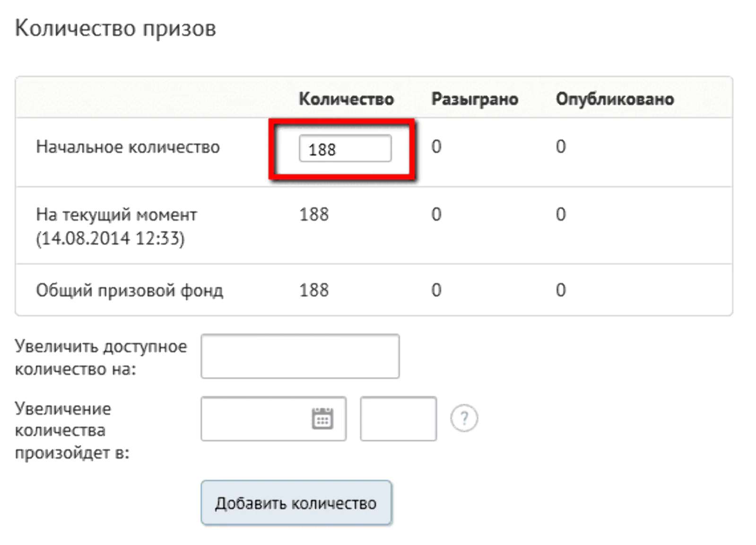
Task: Click the "Увеличить доступное количество на" input box
Action: tap(300, 356)
